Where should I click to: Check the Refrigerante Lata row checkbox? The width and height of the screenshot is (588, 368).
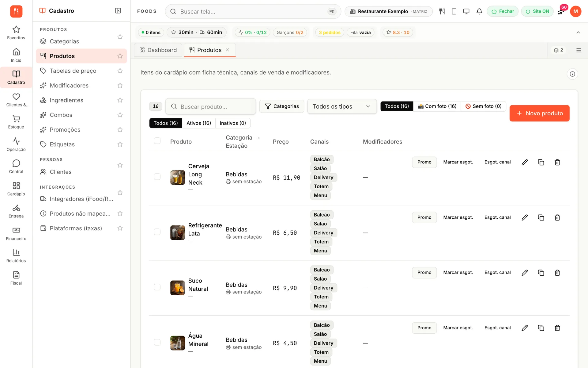tap(157, 232)
